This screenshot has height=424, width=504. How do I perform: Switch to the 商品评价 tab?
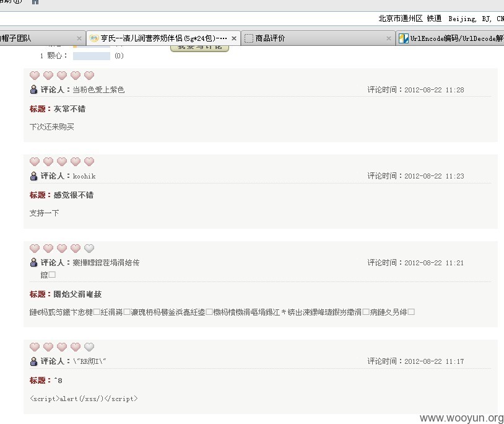pos(318,38)
